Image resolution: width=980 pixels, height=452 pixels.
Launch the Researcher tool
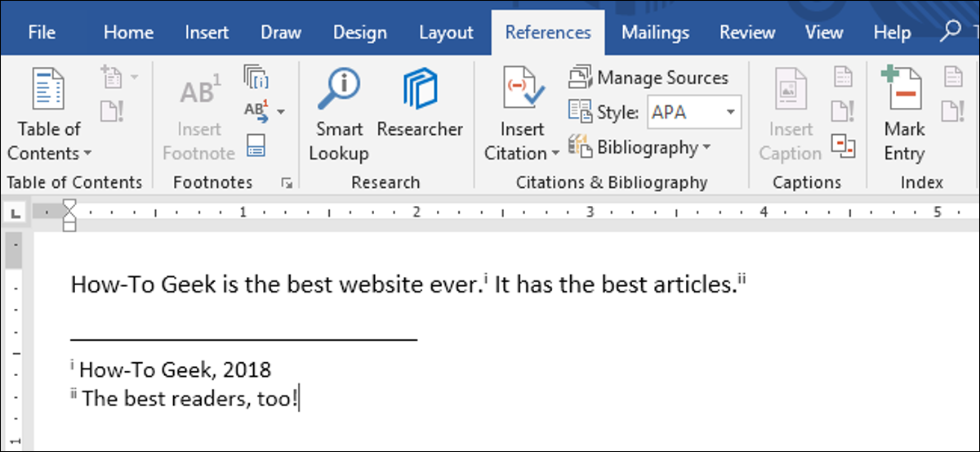click(x=420, y=104)
